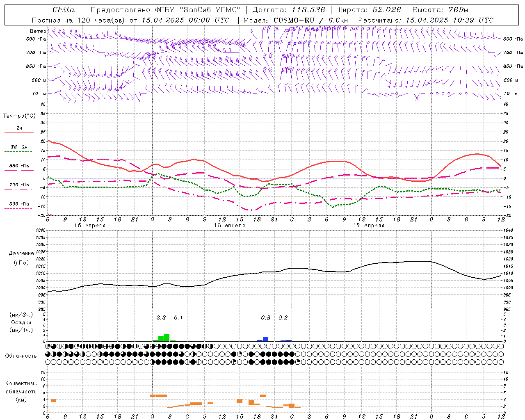525x420 pixels.
Task: Click the '17 апреля' date label
Action: click(369, 226)
